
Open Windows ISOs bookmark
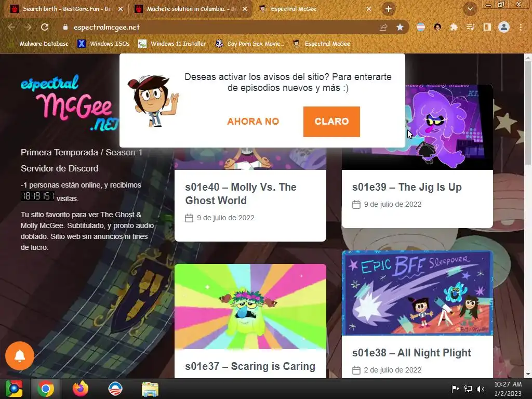point(103,44)
